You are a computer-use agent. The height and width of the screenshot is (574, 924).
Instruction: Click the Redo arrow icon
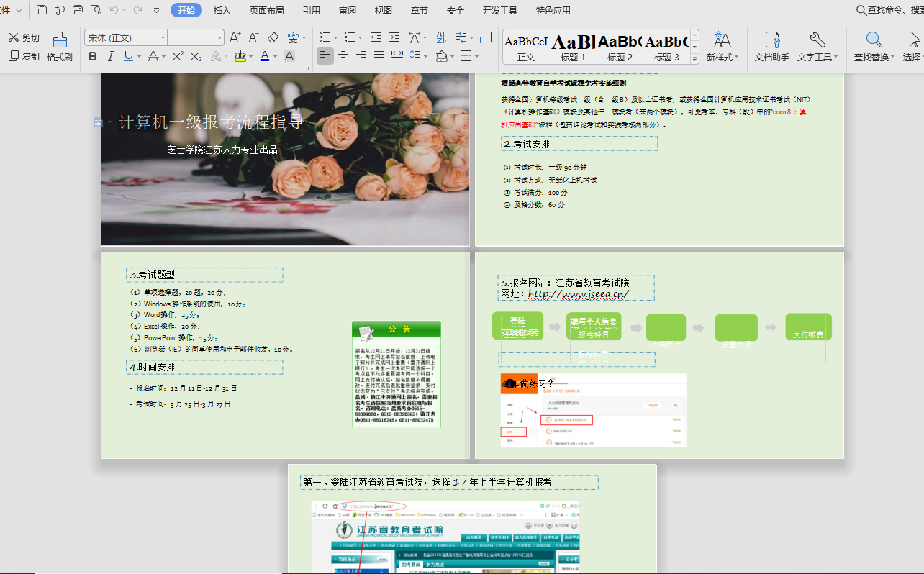click(x=137, y=10)
